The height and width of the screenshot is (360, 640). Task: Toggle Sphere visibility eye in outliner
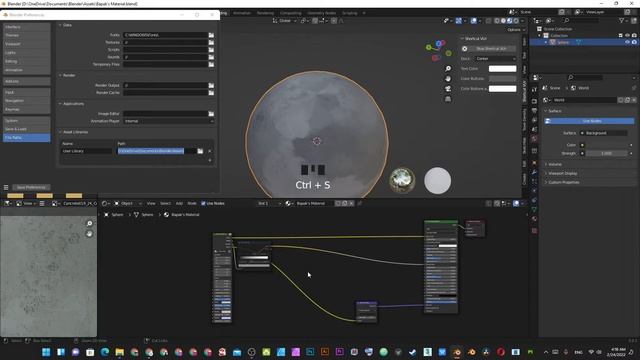pyautogui.click(x=627, y=42)
